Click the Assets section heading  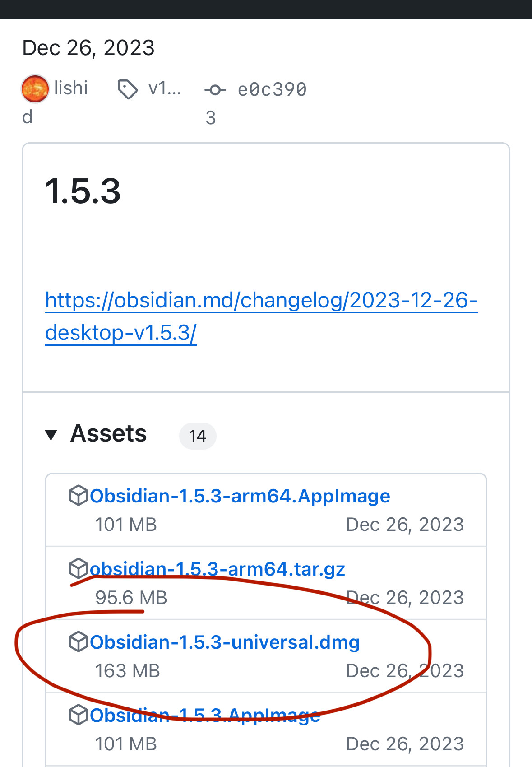[108, 434]
